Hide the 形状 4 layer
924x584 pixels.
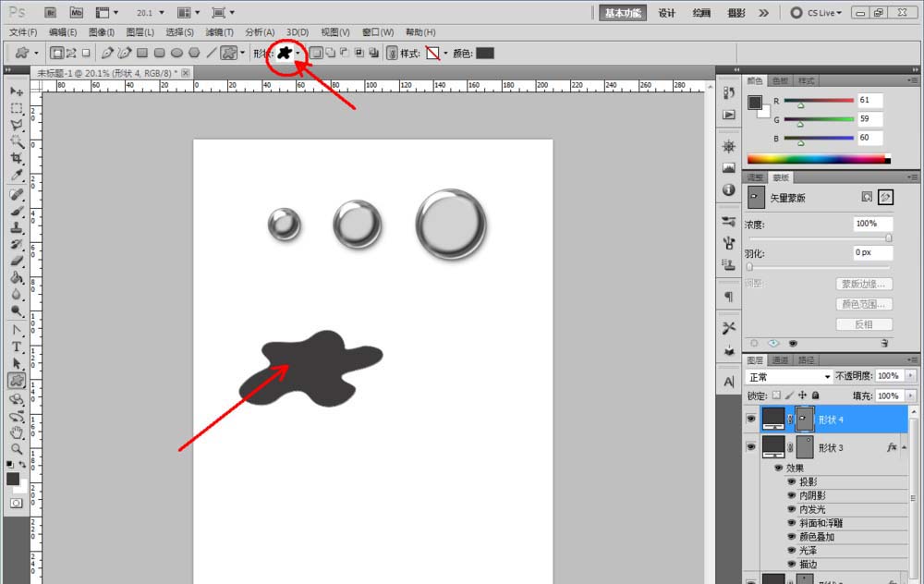750,419
